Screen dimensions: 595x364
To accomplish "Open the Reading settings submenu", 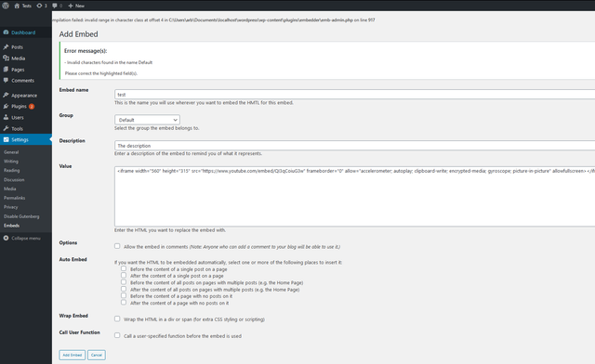I will (12, 170).
